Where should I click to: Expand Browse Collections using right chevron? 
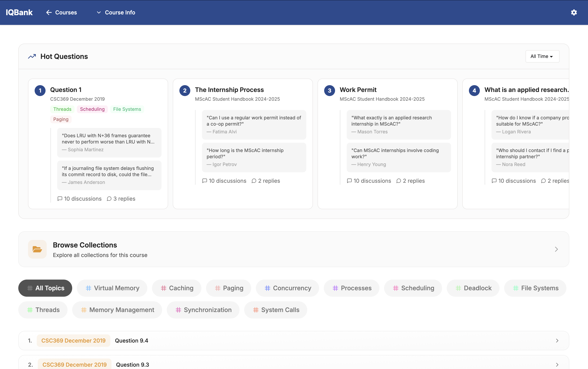pos(556,249)
